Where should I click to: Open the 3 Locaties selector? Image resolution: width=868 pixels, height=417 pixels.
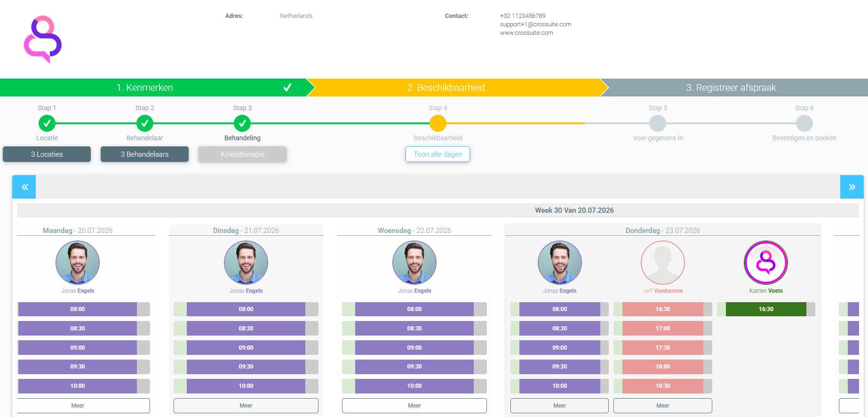coord(47,154)
